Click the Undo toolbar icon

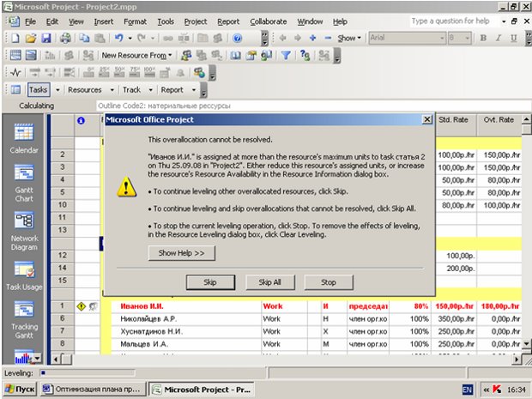[x=118, y=38]
